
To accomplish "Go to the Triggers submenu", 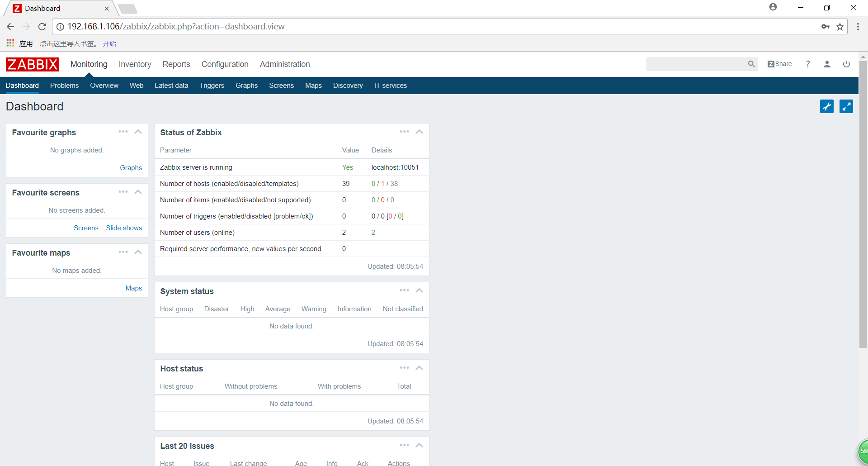I will pos(212,86).
